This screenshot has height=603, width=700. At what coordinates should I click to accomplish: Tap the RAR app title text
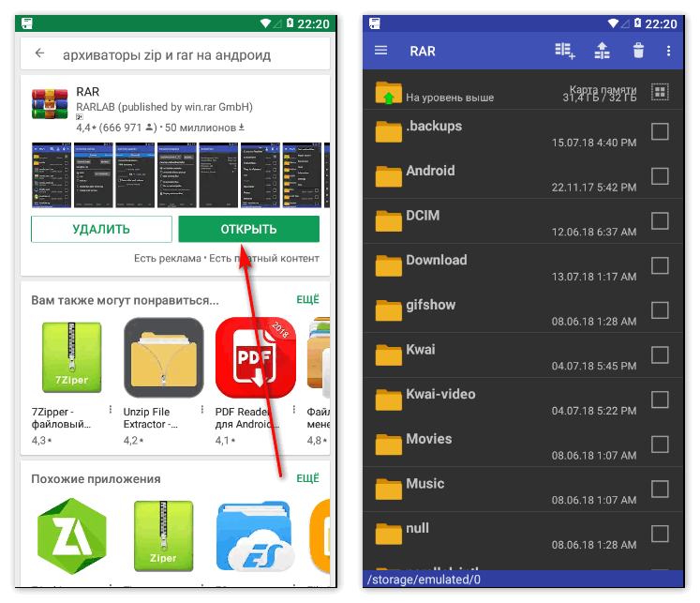point(87,92)
